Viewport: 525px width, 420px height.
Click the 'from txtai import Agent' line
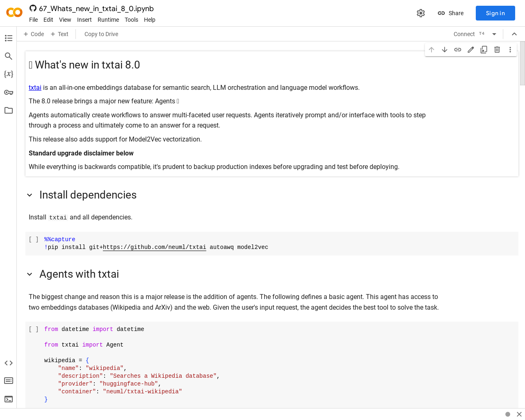(84, 345)
